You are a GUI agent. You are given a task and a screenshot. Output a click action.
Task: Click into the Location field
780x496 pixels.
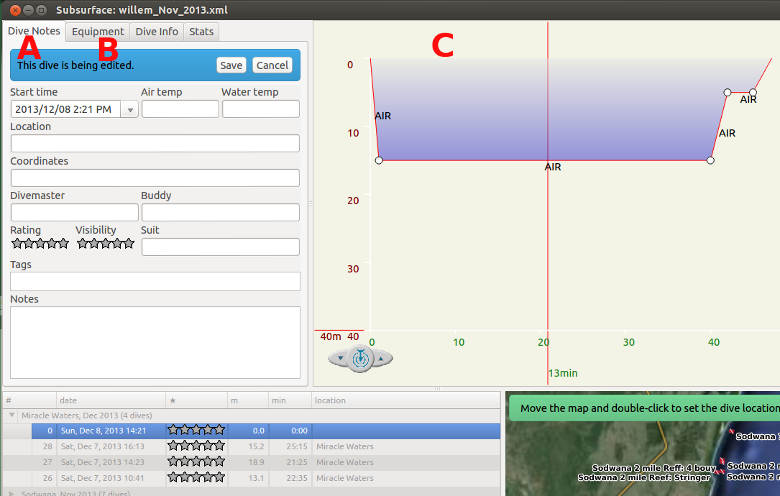[x=155, y=143]
